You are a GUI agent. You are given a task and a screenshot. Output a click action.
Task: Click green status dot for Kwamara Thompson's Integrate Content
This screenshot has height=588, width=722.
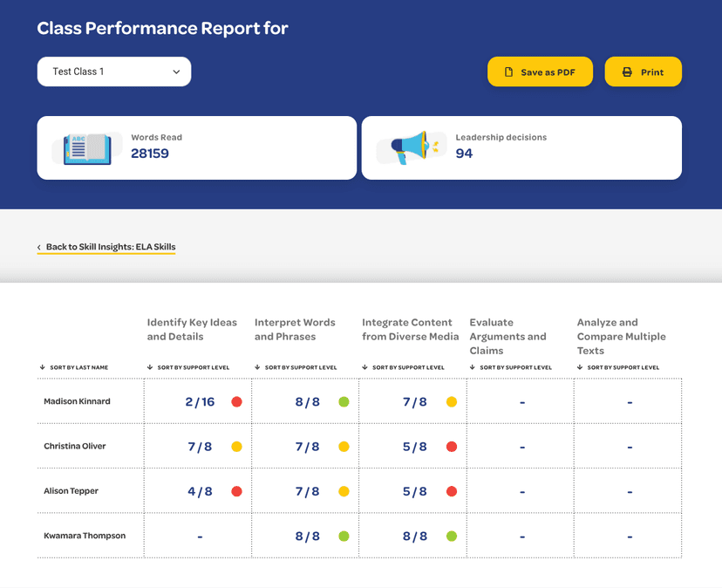click(x=452, y=537)
